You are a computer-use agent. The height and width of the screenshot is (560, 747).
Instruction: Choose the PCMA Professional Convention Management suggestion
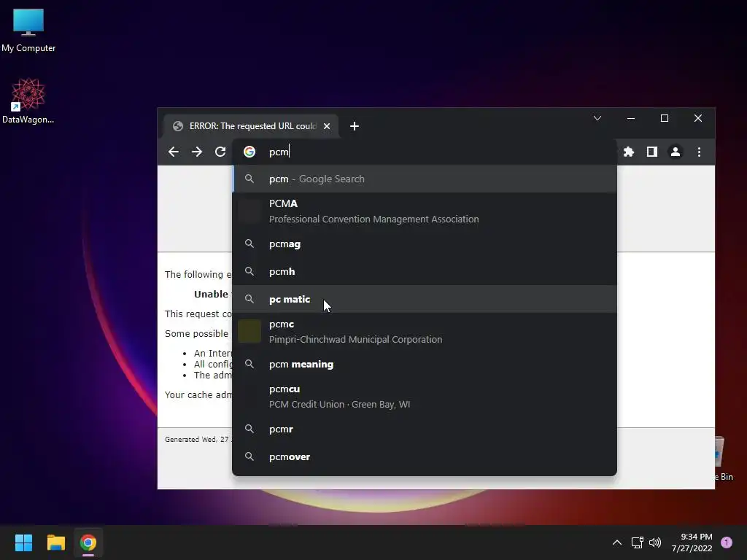pyautogui.click(x=425, y=211)
